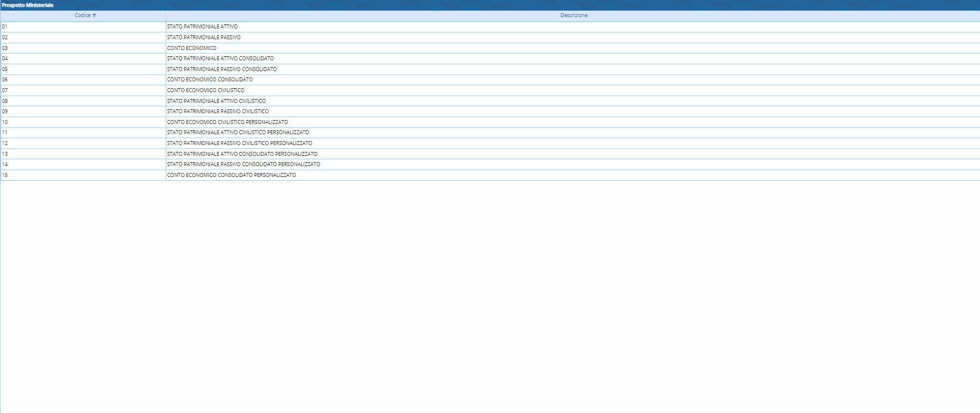
Task: Select STATO PATRIMONIALE ATTIVO CONSOLIDATO PERSONALIZZATO
Action: 242,154
